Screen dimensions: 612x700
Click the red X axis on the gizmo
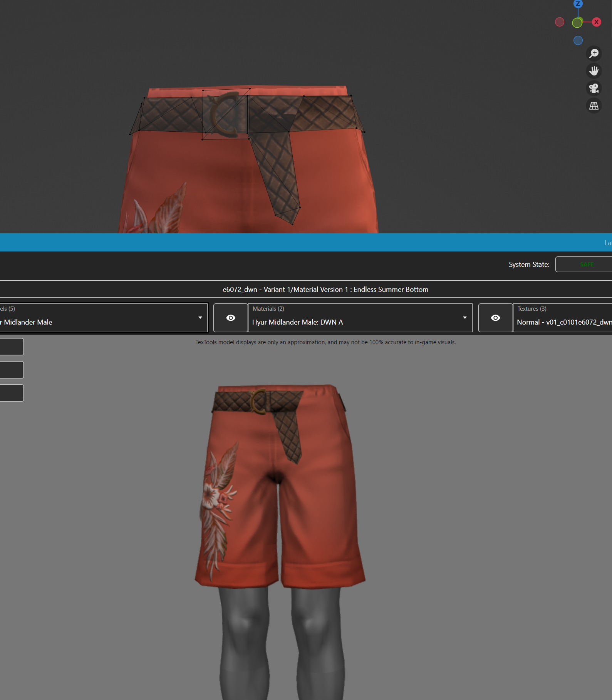[596, 22]
